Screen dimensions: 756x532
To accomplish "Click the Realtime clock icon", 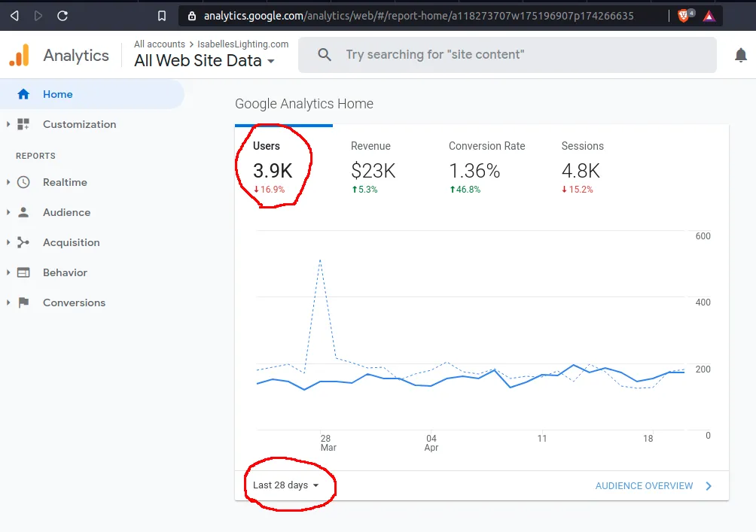I will point(23,182).
